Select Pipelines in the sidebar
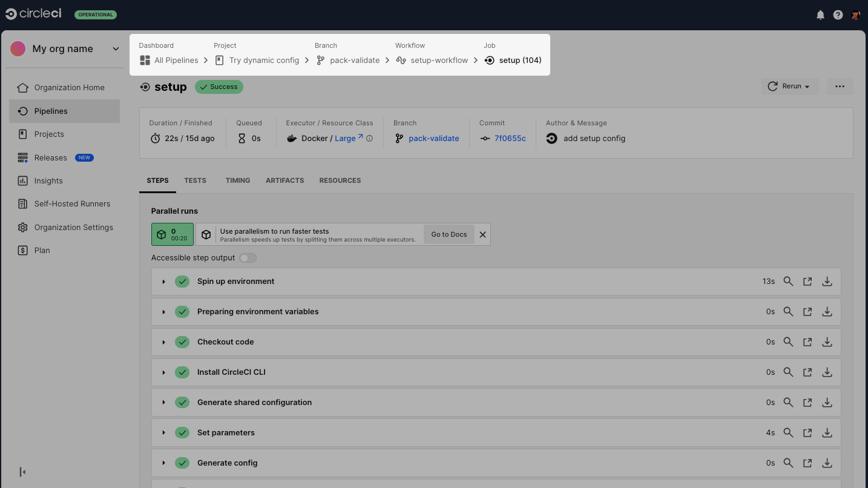This screenshot has height=488, width=868. (65, 111)
